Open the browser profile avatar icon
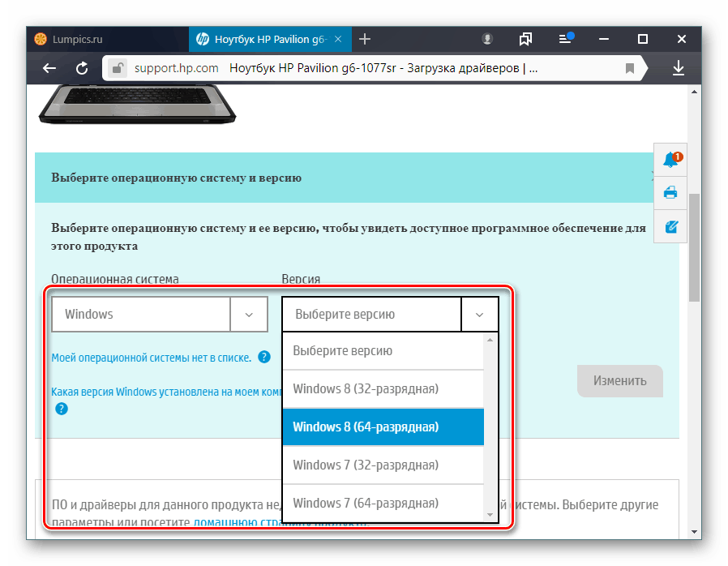This screenshot has width=728, height=566. tap(487, 39)
